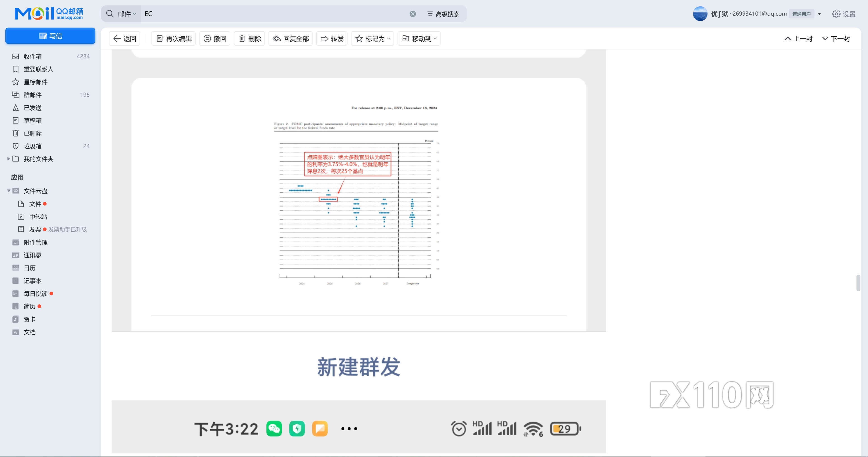Viewport: 868px width, 457px height.
Task: Click the contacts card icon beside 通讯录
Action: pyautogui.click(x=16, y=255)
